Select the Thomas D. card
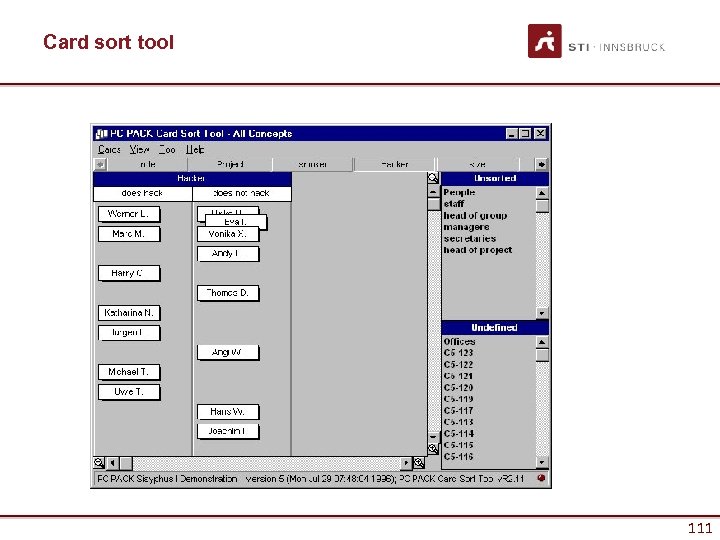This screenshot has height=540, width=720. tap(228, 293)
